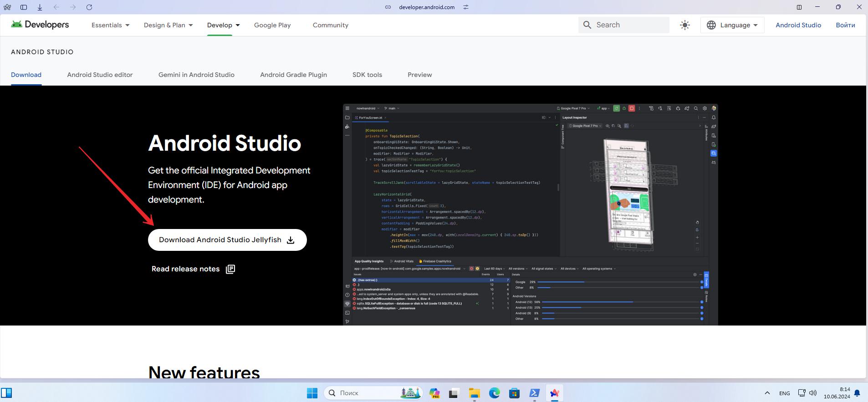Open the Language dropdown
Screen dimensions: 868x402
[x=732, y=25]
